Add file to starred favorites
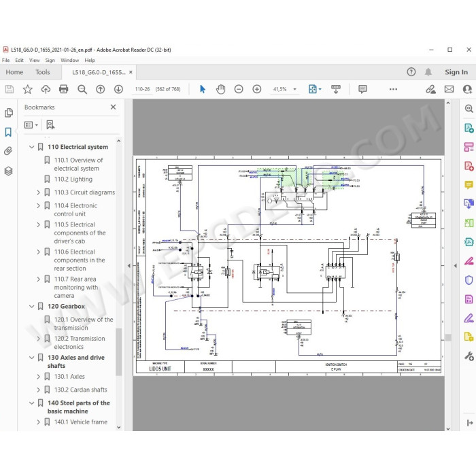 tap(28, 89)
